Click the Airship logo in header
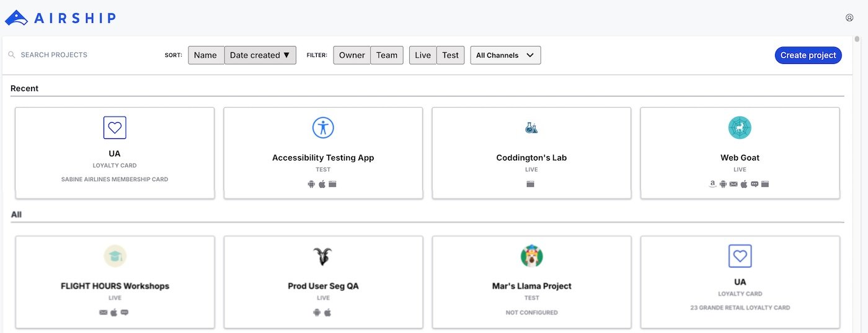The image size is (868, 333). (x=60, y=18)
